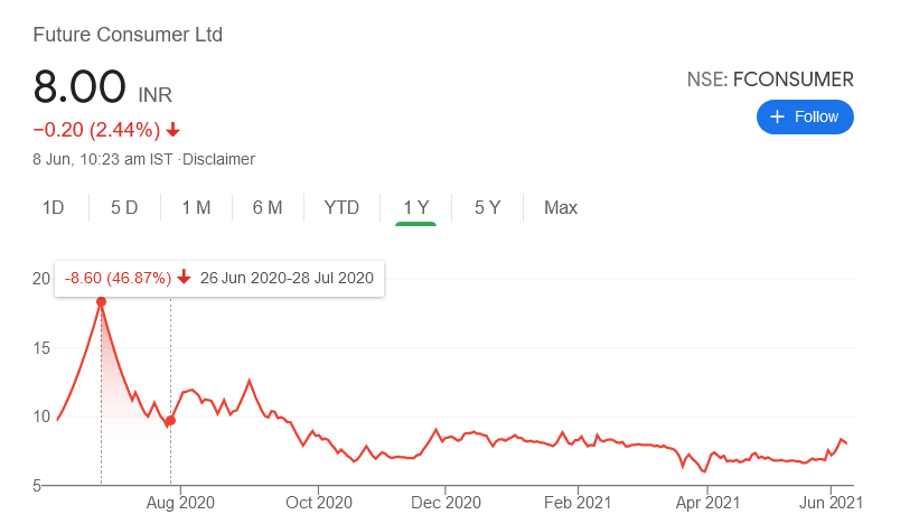Click the red marker on 28 Jul 2020

pos(171,421)
